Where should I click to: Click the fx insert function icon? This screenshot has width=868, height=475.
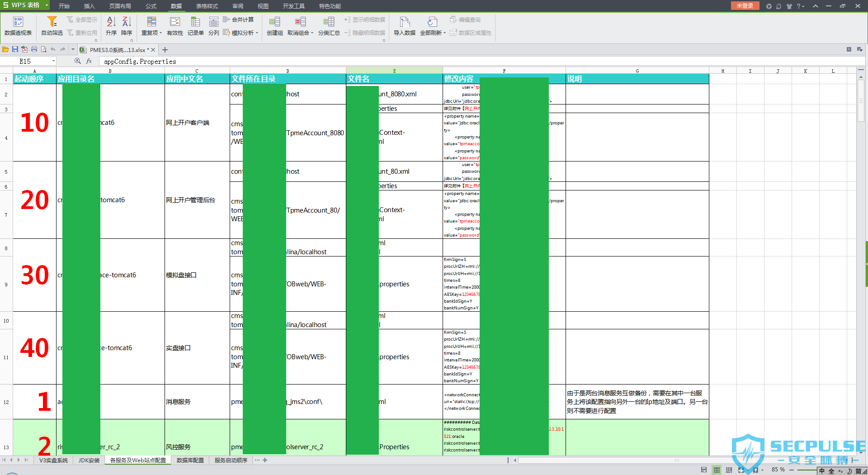click(x=89, y=61)
